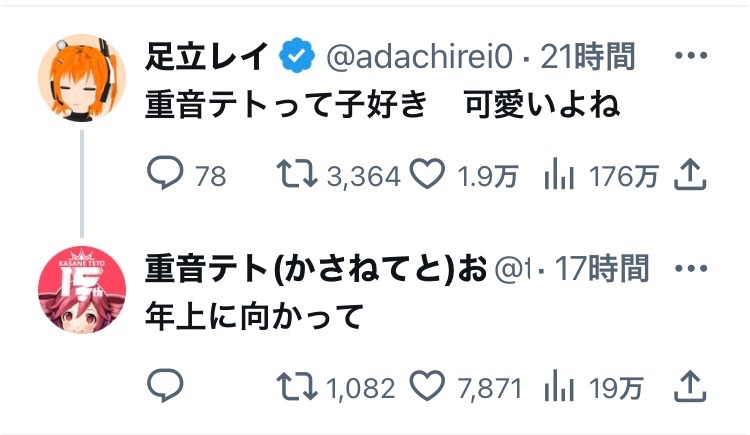Open the 17時間 timestamp link

[x=602, y=268]
